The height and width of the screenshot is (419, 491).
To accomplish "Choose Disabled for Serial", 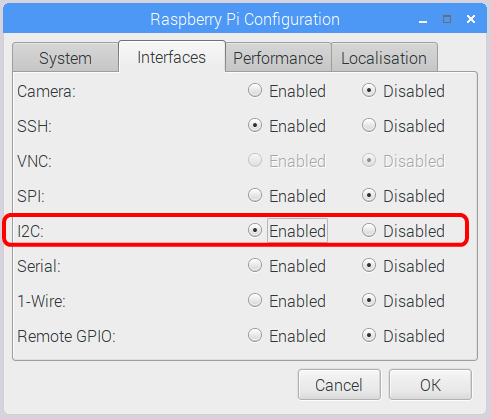I will [369, 265].
